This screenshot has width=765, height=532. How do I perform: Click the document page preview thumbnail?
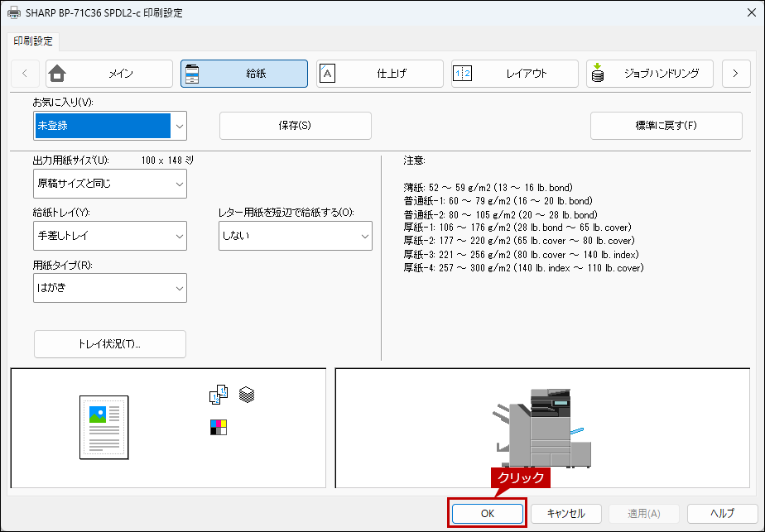click(x=103, y=427)
